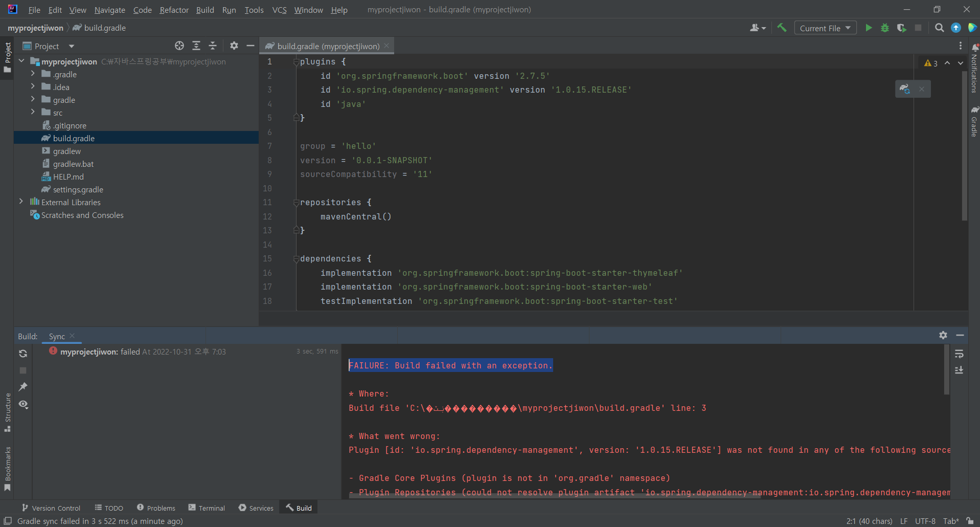Toggle Project side tool window tab
This screenshot has width=980, height=527.
[x=7, y=57]
